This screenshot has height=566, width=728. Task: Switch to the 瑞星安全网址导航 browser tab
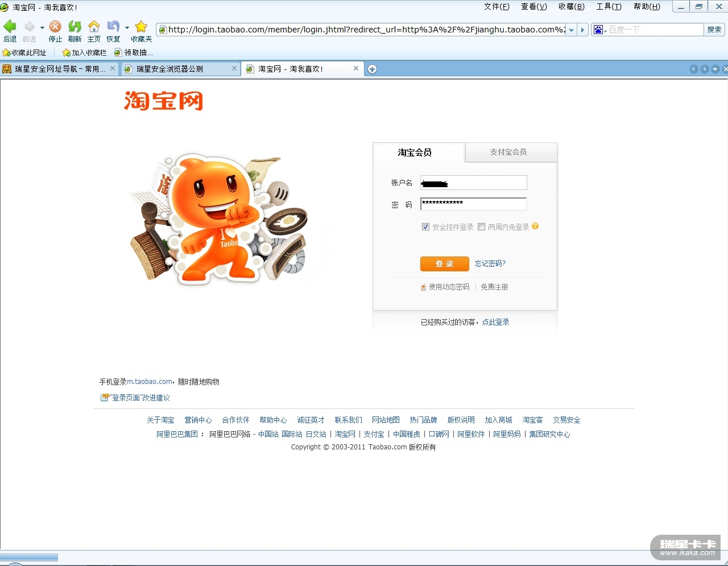[59, 69]
